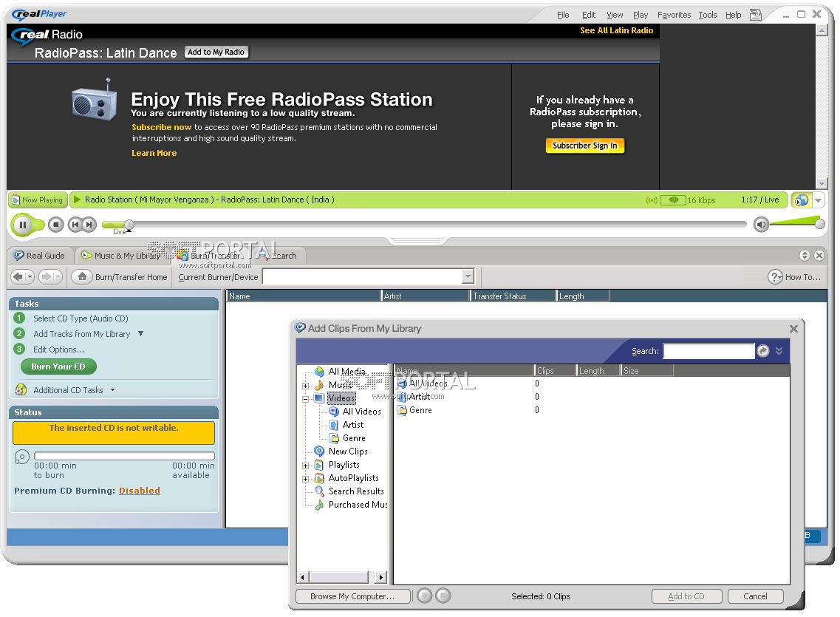
Task: Click Add to My Radio button
Action: (216, 52)
